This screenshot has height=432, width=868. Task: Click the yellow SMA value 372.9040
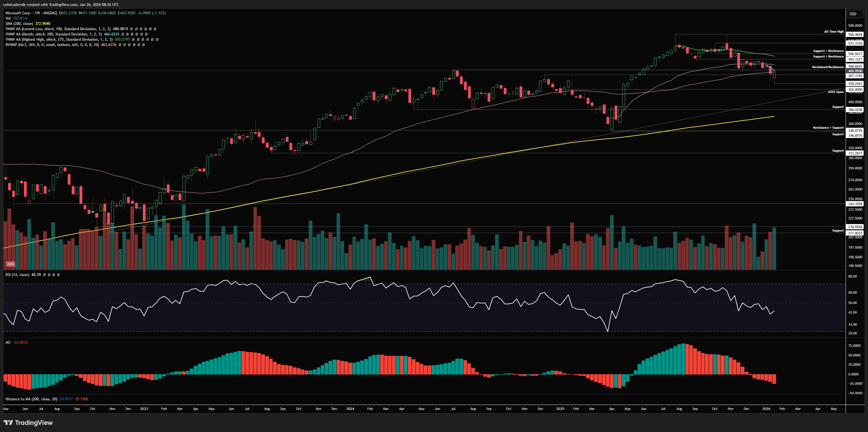tap(43, 24)
